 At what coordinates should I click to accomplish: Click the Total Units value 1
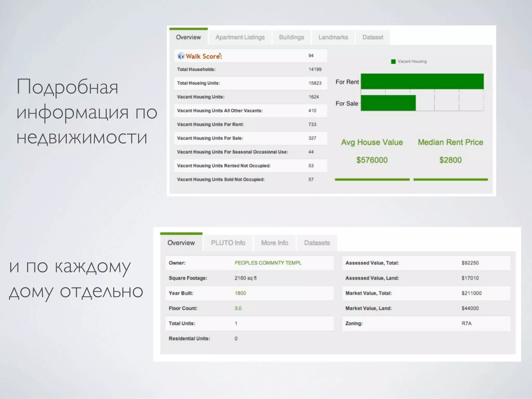tap(236, 323)
